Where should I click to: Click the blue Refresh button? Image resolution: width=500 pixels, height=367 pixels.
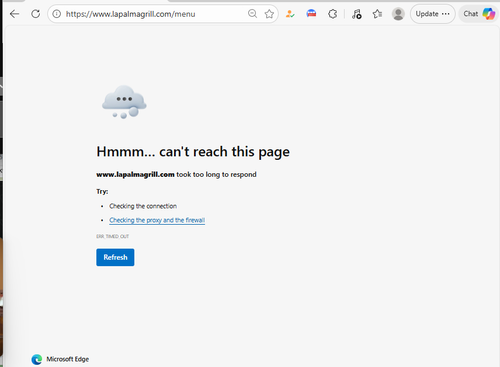click(x=115, y=257)
